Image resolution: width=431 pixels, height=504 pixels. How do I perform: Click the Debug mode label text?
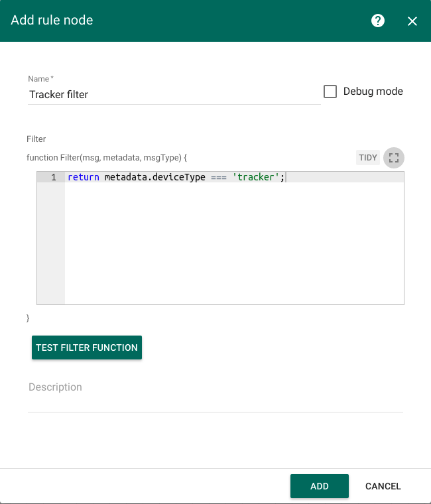click(x=373, y=92)
